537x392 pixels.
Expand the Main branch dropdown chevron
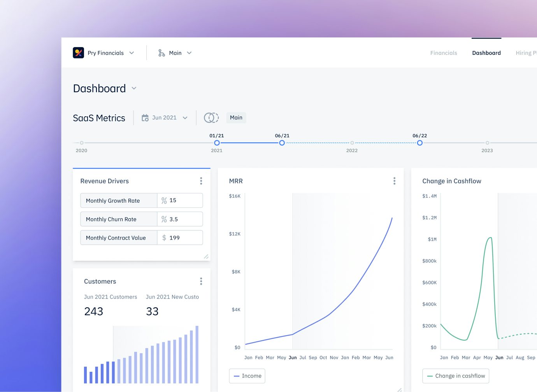coord(189,53)
